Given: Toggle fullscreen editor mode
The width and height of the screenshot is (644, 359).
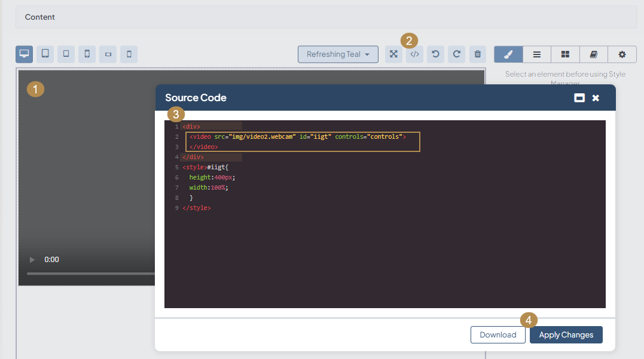Looking at the screenshot, I should 394,54.
